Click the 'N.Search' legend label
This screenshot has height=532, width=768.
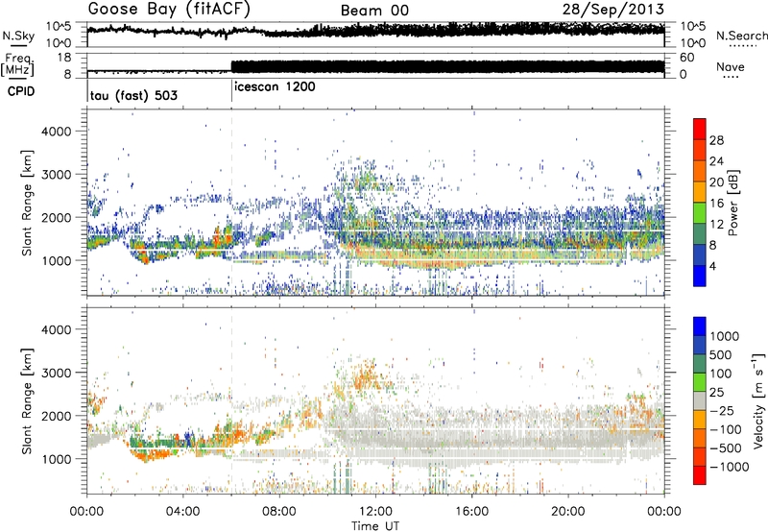click(x=741, y=36)
